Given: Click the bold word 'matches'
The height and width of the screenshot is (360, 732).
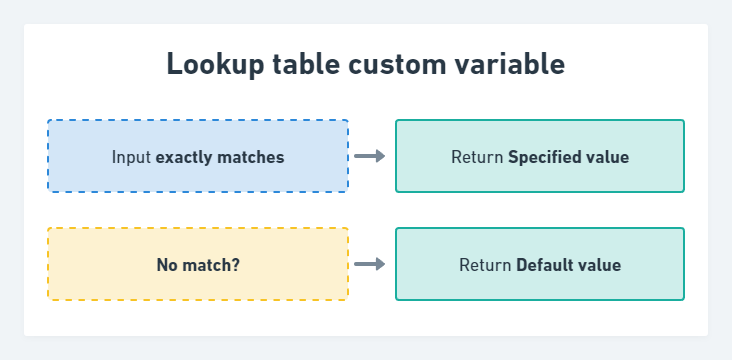Looking at the screenshot, I should [251, 157].
